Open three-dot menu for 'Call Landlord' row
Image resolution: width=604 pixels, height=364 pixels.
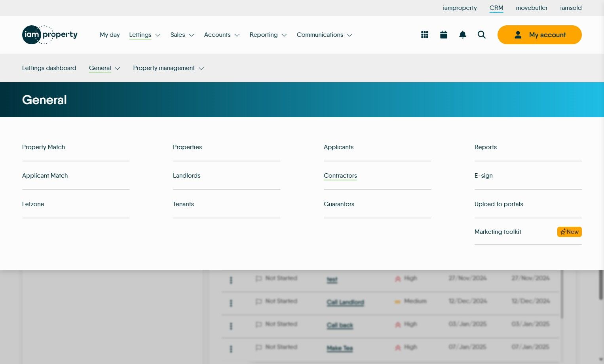point(231,303)
